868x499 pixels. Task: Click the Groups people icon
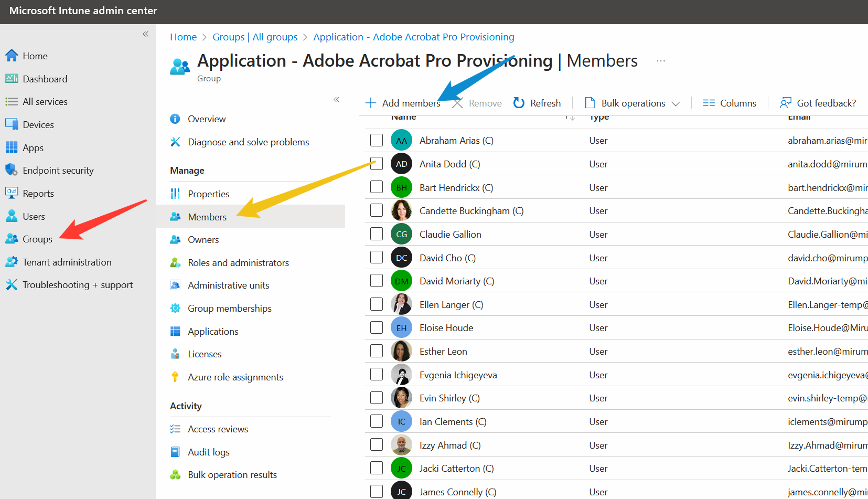click(12, 239)
